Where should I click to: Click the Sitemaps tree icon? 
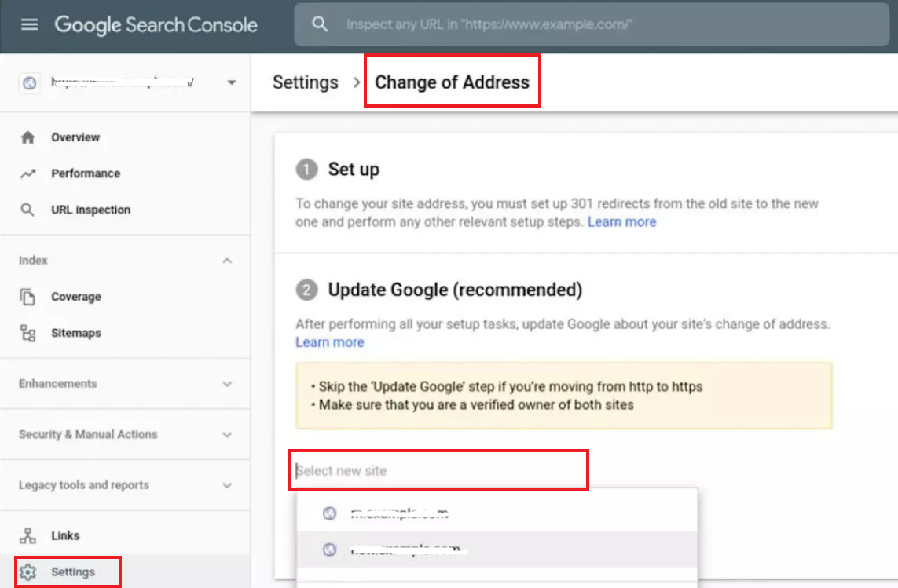click(x=28, y=333)
